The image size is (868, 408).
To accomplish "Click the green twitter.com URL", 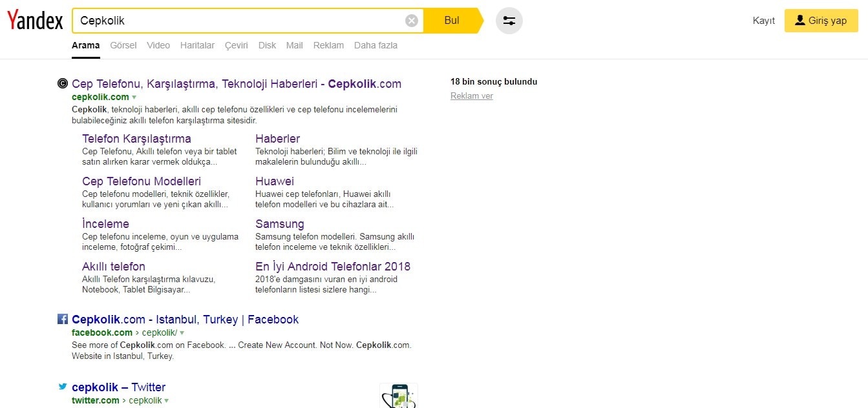I will coord(96,401).
